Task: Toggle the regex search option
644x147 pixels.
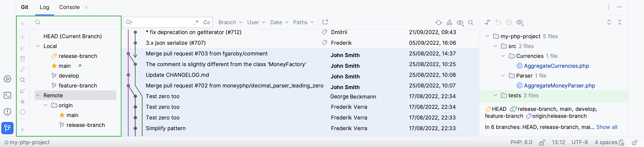Action: click(x=196, y=22)
